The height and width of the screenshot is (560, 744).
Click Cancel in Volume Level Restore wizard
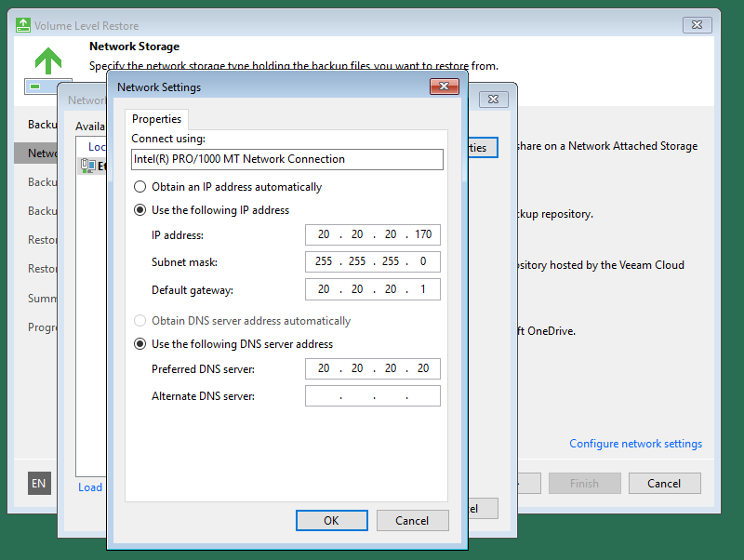coord(664,483)
